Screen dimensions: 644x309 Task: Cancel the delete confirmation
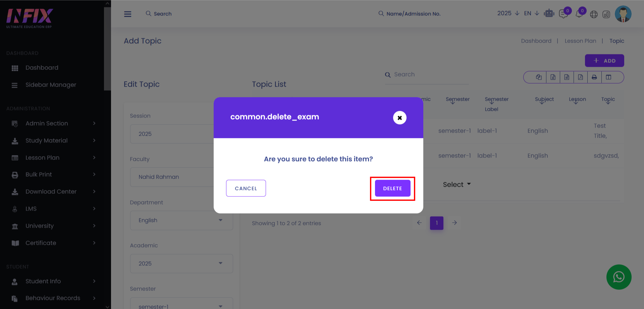[246, 188]
